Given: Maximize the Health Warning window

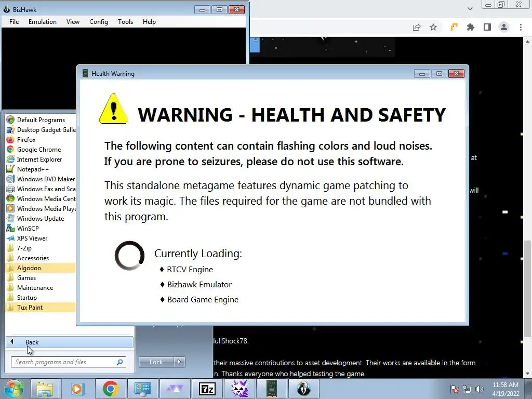Looking at the screenshot, I should 439,74.
